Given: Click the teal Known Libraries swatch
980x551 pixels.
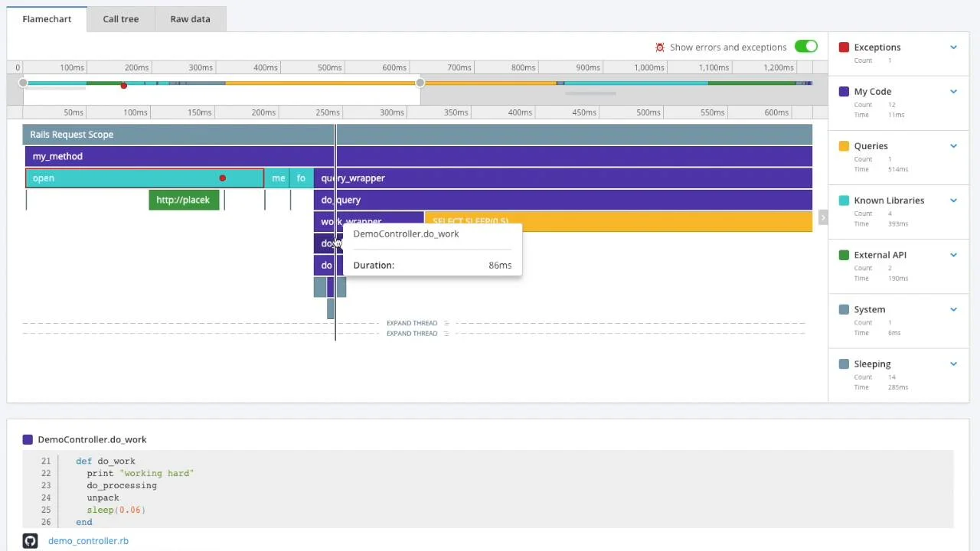Looking at the screenshot, I should click(x=844, y=201).
